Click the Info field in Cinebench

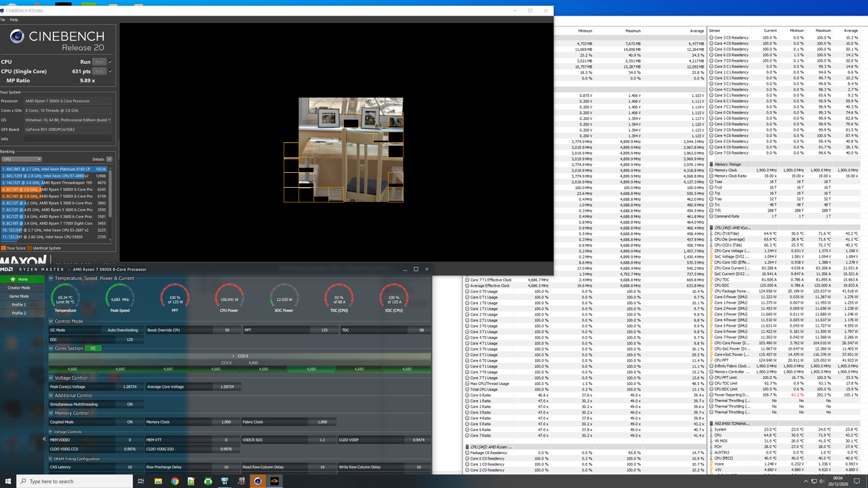click(x=68, y=139)
